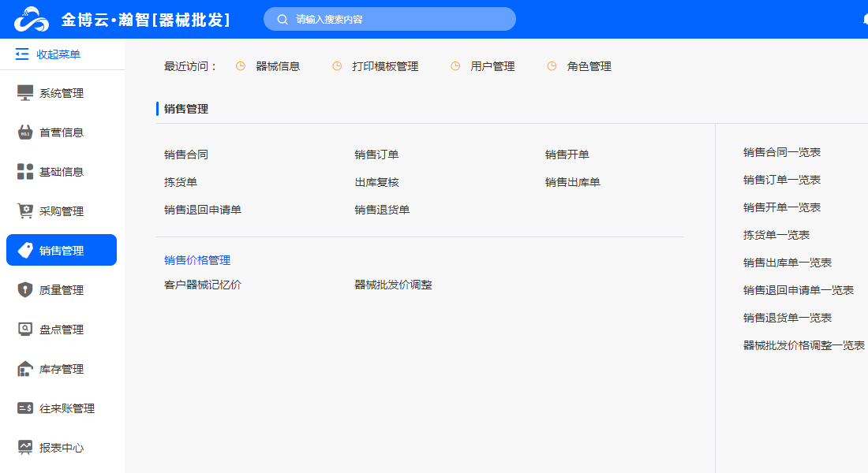View the 销售开单一览表 report

(781, 207)
